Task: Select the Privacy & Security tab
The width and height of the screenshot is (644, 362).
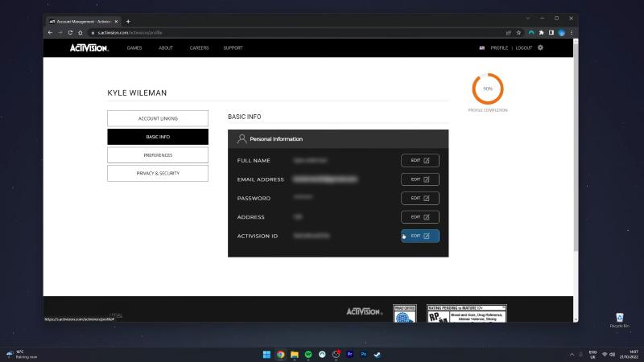Action: click(x=158, y=173)
